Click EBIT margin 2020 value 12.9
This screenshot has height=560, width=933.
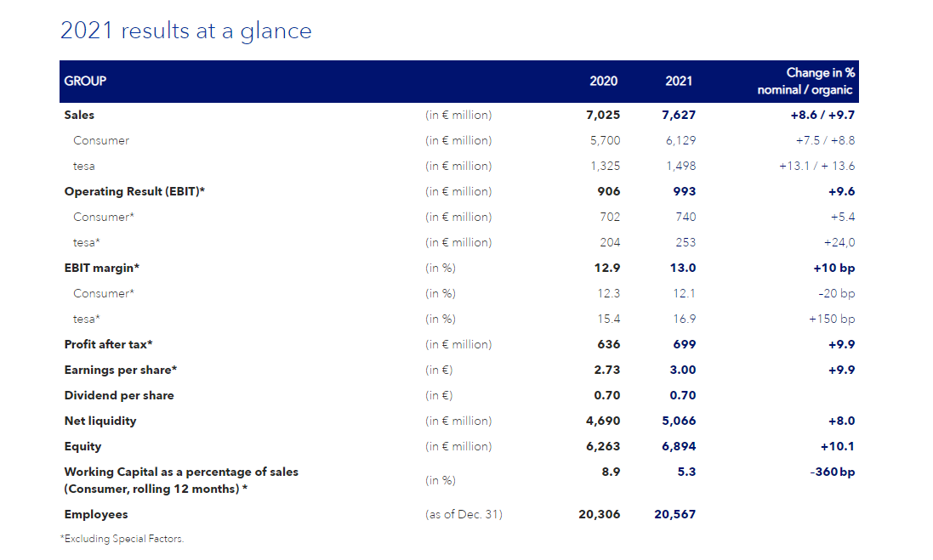click(607, 269)
